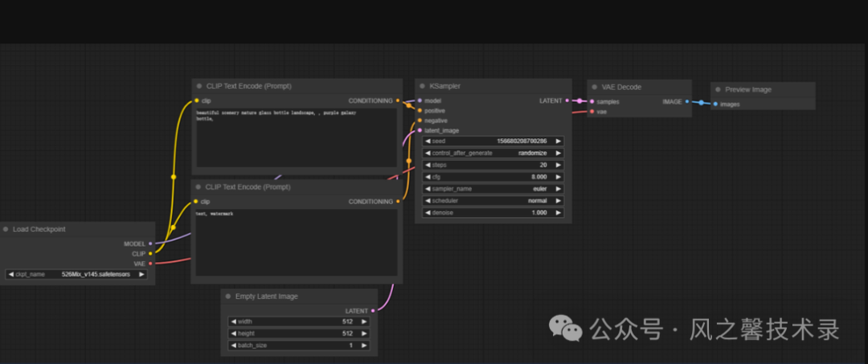The image size is (868, 364).
Task: Click the positive prompt text box
Action: [x=296, y=137]
